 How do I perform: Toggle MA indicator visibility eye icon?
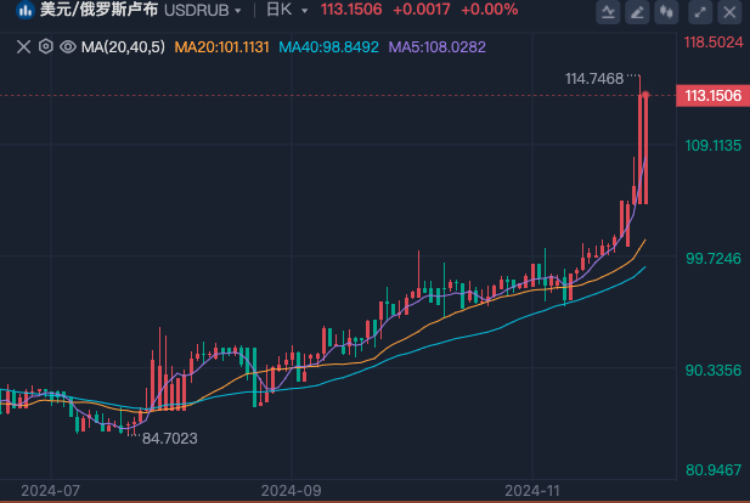click(68, 47)
